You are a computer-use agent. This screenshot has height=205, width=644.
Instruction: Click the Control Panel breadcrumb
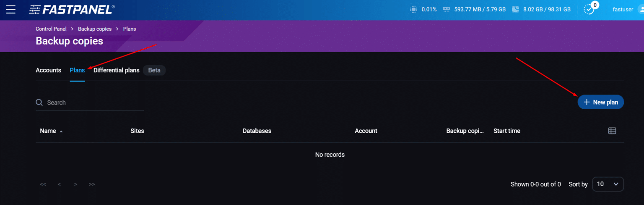51,29
